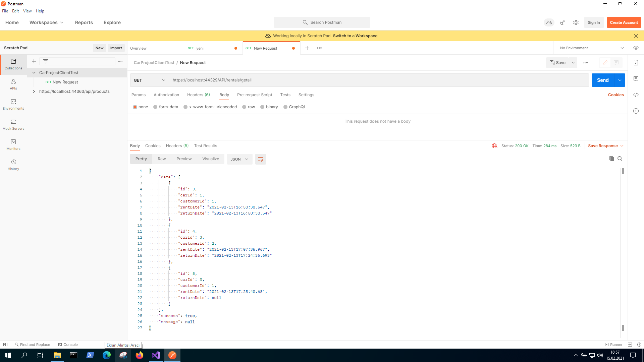Open the Mock Servers sidebar panel
The image size is (644, 362).
tap(13, 124)
